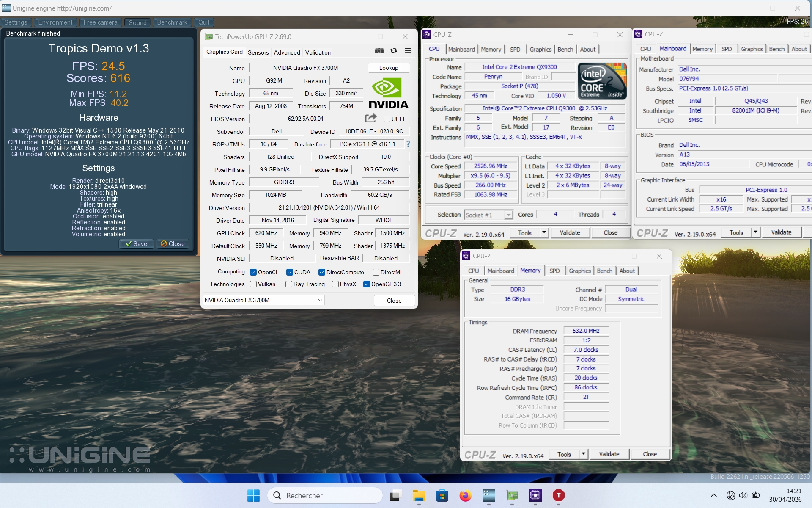Viewport: 812px width, 508px height.
Task: Expand Tools arrow in CPU-Z Memory window
Action: click(584, 454)
